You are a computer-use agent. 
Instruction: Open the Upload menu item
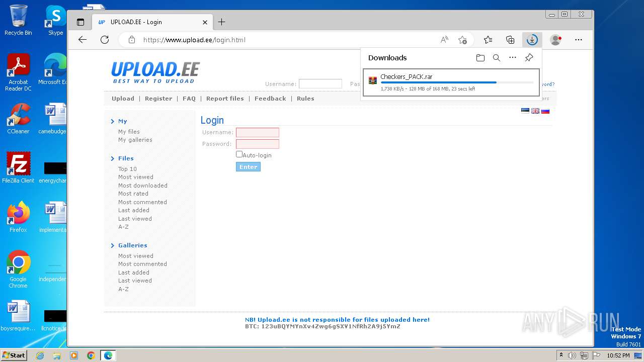123,99
